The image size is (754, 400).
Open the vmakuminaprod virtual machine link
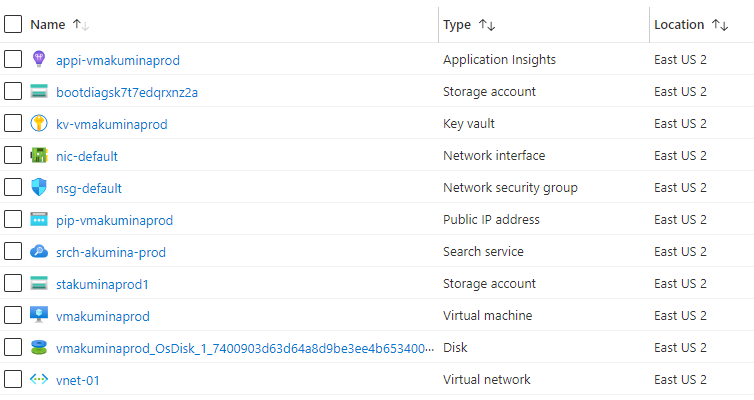click(103, 316)
